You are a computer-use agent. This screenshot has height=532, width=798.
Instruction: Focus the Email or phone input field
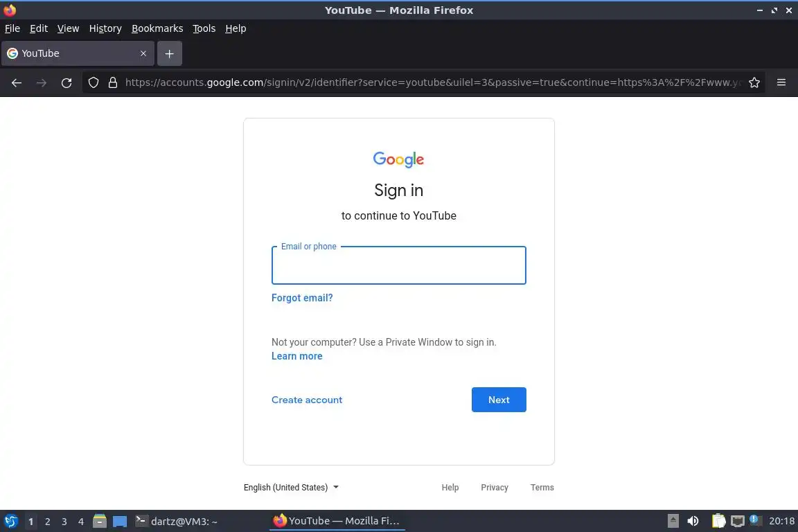coord(398,265)
